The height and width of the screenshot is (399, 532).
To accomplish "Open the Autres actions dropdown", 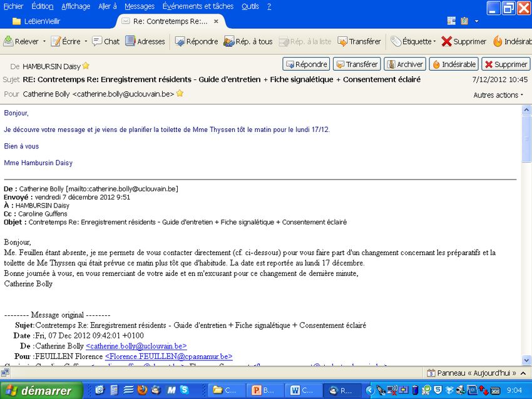I will (x=498, y=95).
